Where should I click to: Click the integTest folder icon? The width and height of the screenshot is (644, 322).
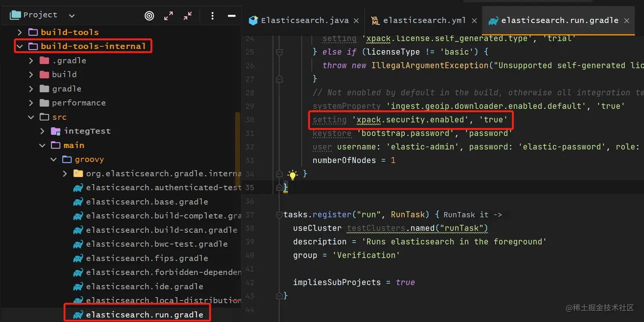tap(56, 131)
